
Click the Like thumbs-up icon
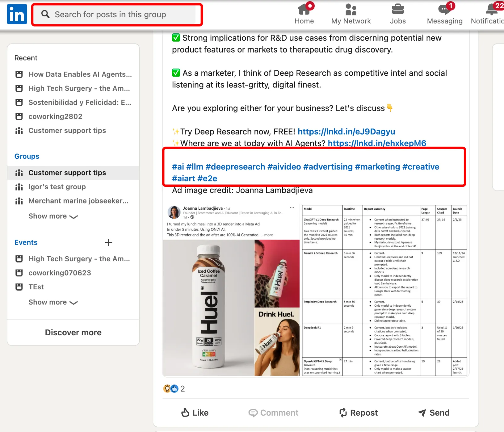[x=185, y=412]
